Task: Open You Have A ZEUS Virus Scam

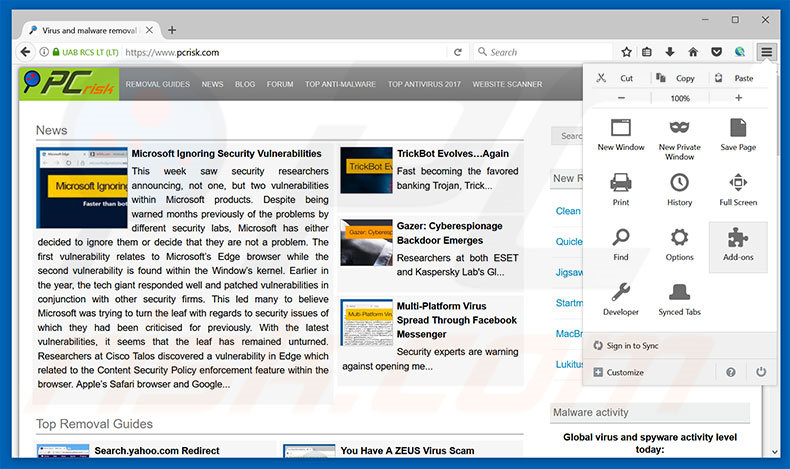Action: (407, 450)
